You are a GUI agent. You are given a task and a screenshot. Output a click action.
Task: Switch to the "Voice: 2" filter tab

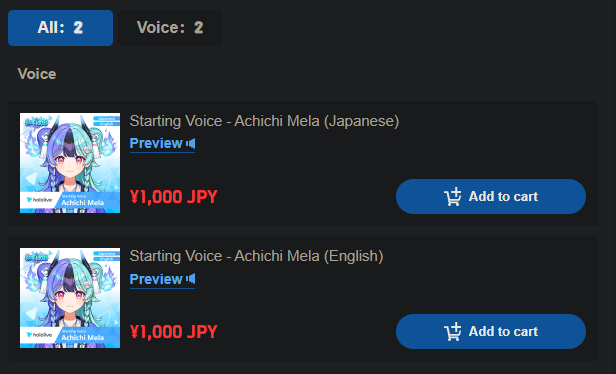170,28
